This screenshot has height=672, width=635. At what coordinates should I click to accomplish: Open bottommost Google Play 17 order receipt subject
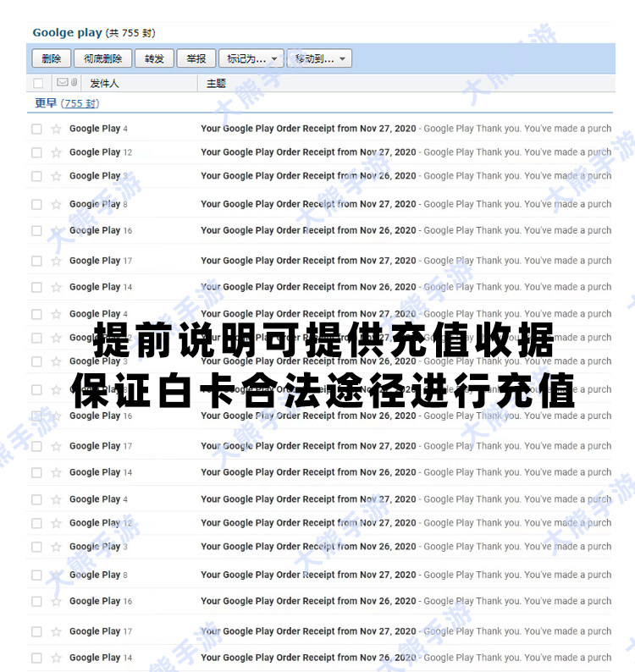point(308,631)
